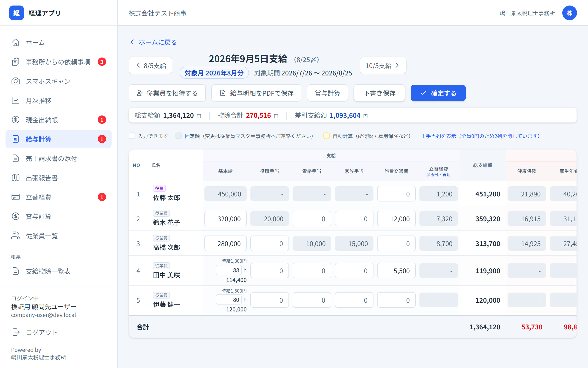The height and width of the screenshot is (368, 588).
Task: Click the 役員 tag on row 1
Action: pos(159,188)
